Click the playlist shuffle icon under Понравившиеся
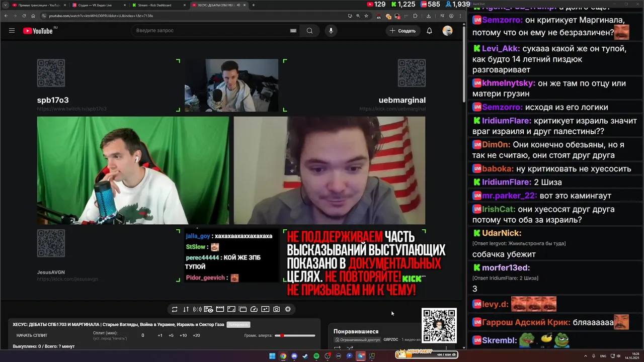Viewport: 644px width, 362px height. [350, 347]
